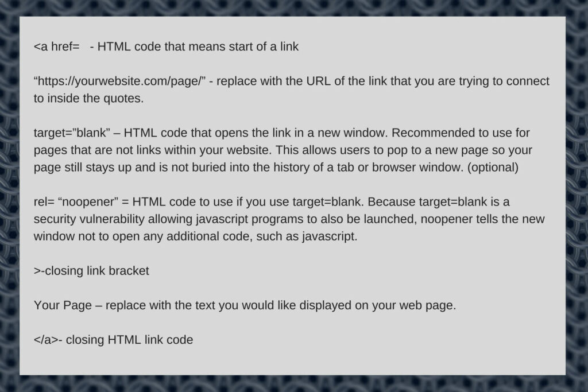The width and height of the screenshot is (588, 392).
Task: Click 'closing HTML link code' text
Action: click(x=129, y=340)
